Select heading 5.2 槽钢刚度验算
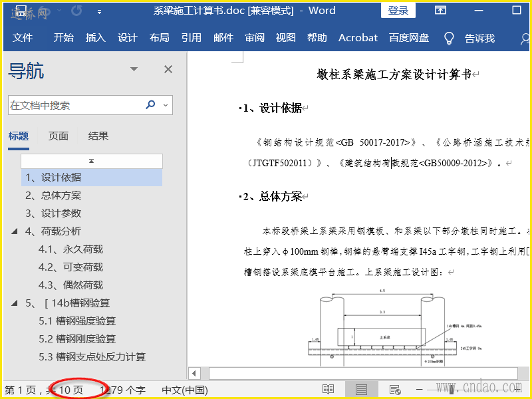 pos(77,339)
